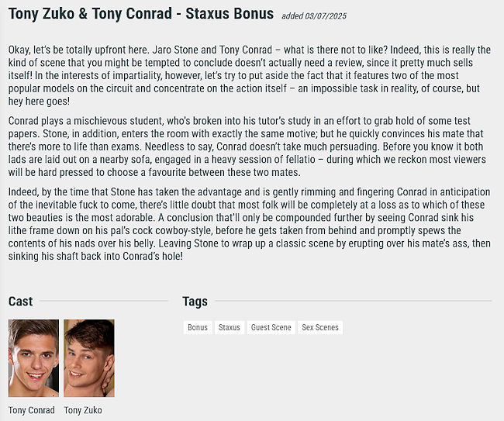Click the paragraph about the mischievous student

[x=247, y=147]
